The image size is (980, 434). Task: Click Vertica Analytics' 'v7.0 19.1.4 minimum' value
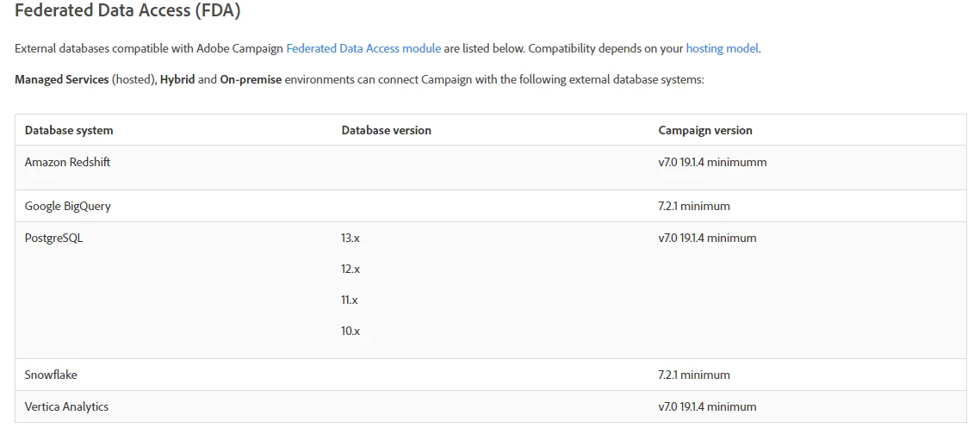point(707,406)
